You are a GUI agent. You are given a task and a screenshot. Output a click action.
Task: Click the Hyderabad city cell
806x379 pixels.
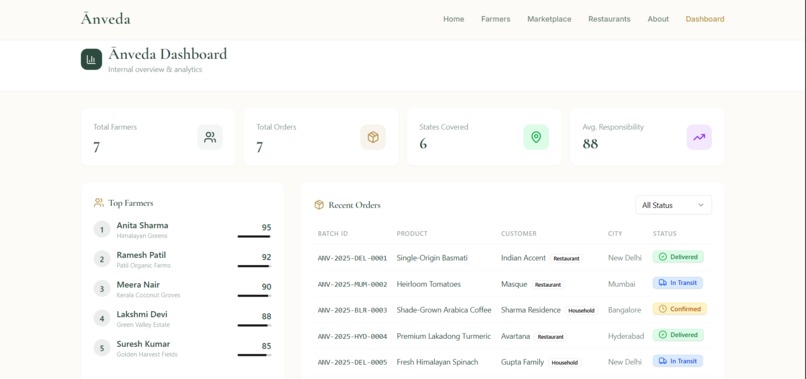626,336
